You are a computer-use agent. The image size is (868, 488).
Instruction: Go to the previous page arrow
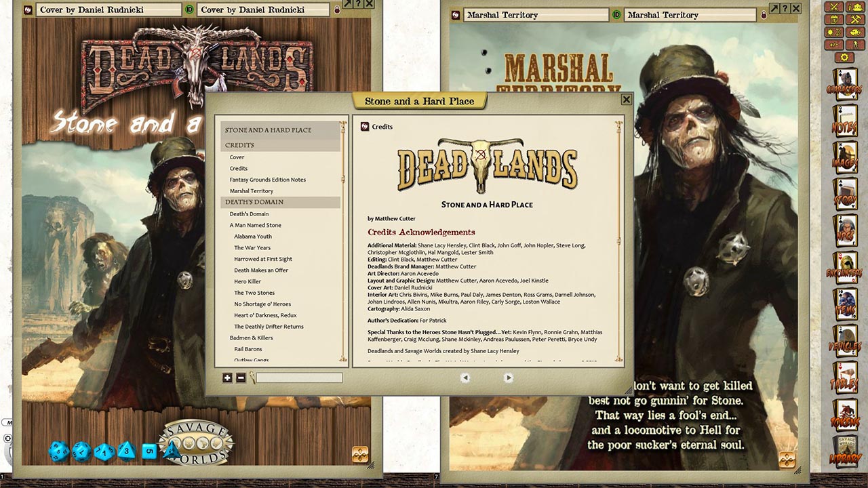pyautogui.click(x=465, y=378)
